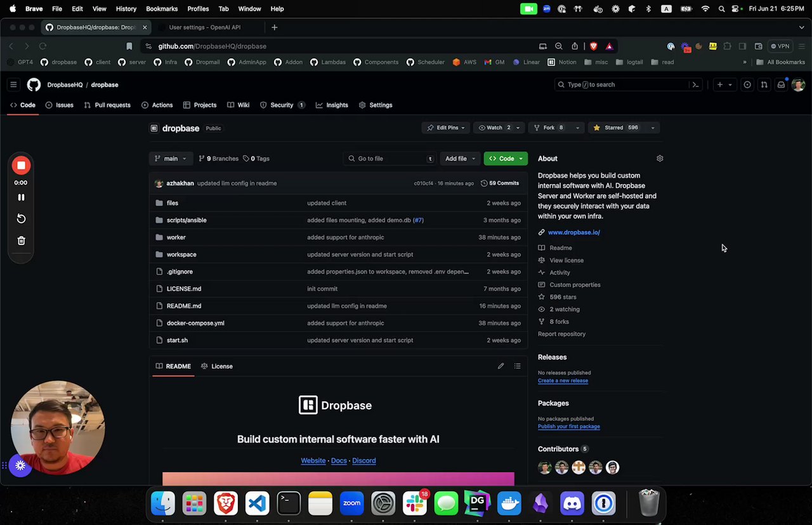Open the GitHub home logo
This screenshot has width=812, height=525.
click(34, 84)
